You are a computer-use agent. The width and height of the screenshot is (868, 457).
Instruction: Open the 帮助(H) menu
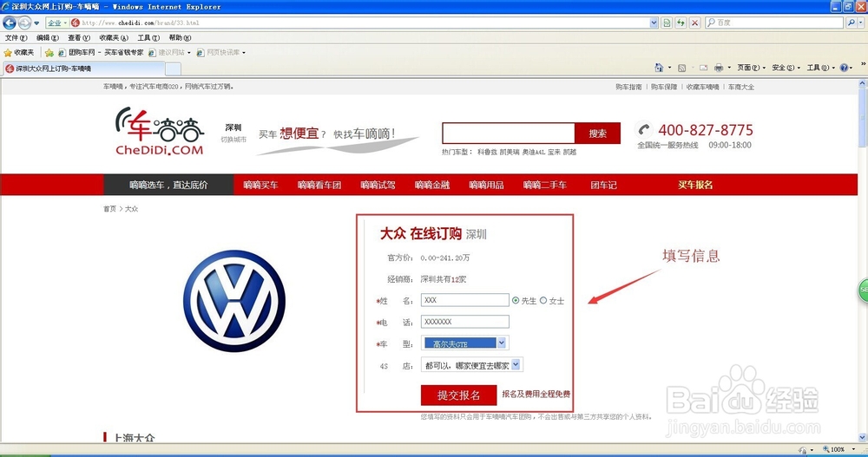click(x=180, y=37)
